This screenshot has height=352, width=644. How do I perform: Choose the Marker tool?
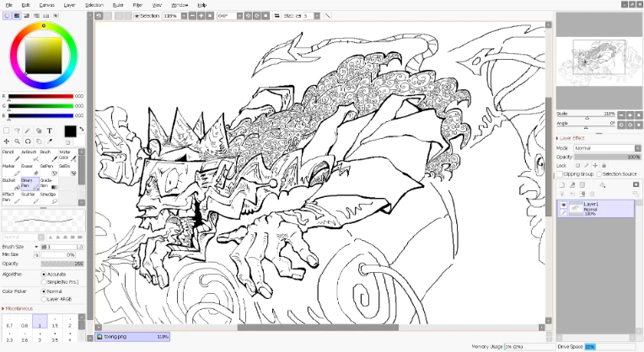(x=11, y=170)
